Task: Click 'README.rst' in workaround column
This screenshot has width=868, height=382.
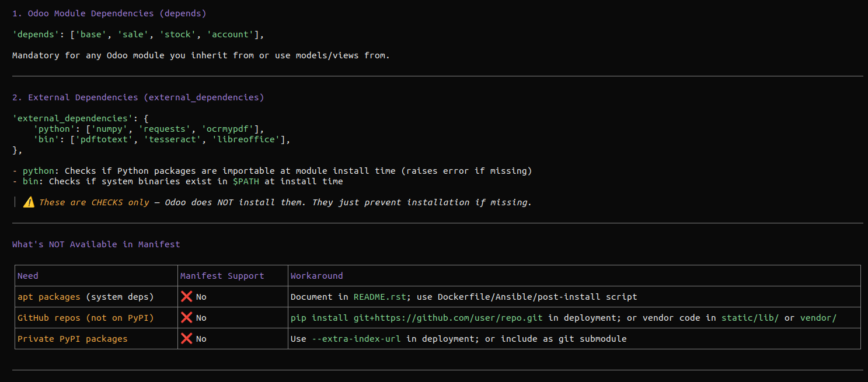Action: point(380,297)
